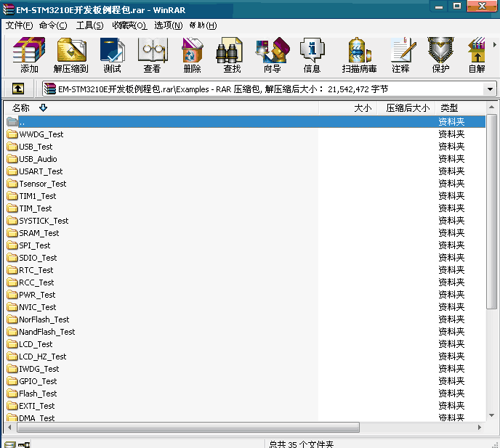
Task: Click the vertical scrollbar down arrow
Action: coord(491,415)
